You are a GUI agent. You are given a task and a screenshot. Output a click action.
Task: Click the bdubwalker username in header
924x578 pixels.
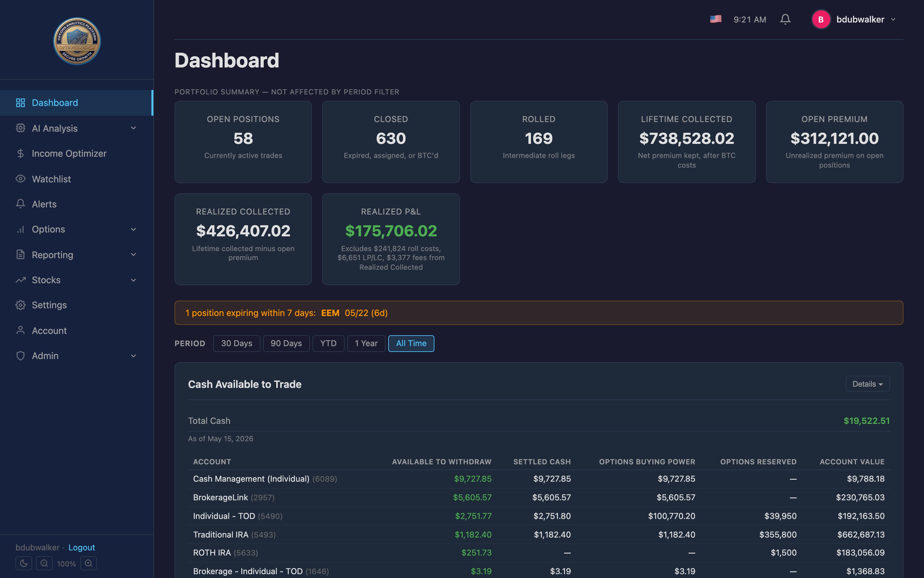coord(860,20)
